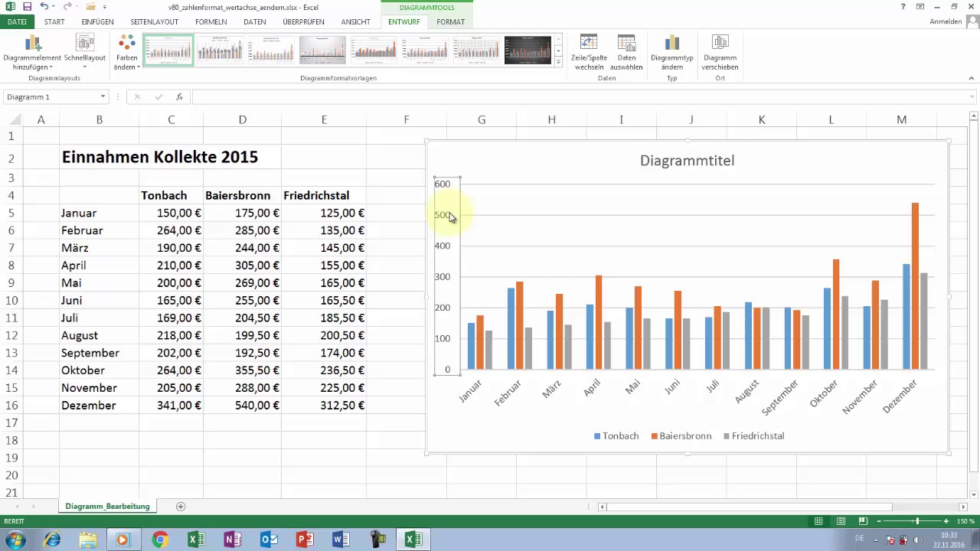Switch to the ÜBERPRÜFEN tab
Viewport: 980px width, 551px height.
click(303, 22)
